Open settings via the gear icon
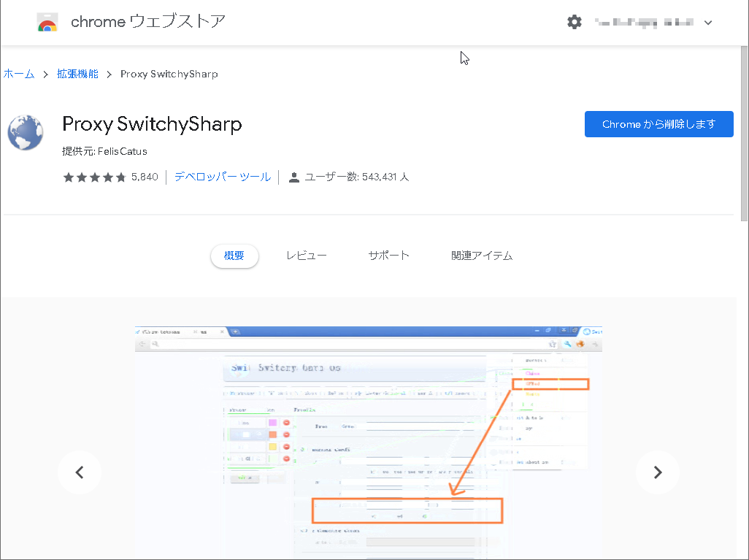 575,22
